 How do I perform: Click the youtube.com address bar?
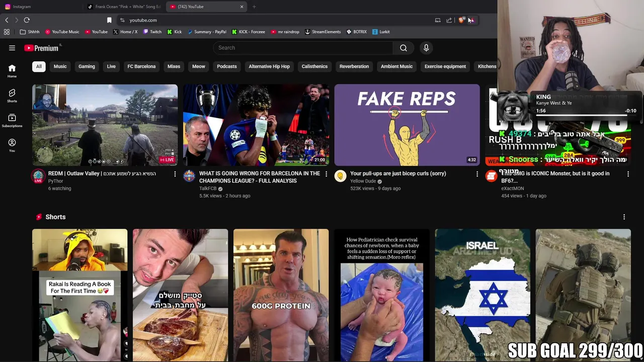[x=277, y=20]
